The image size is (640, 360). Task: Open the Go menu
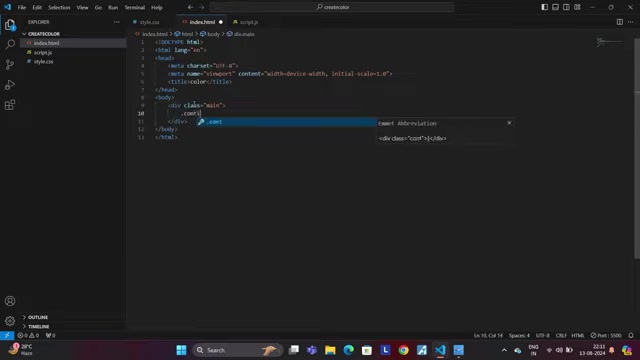click(98, 7)
